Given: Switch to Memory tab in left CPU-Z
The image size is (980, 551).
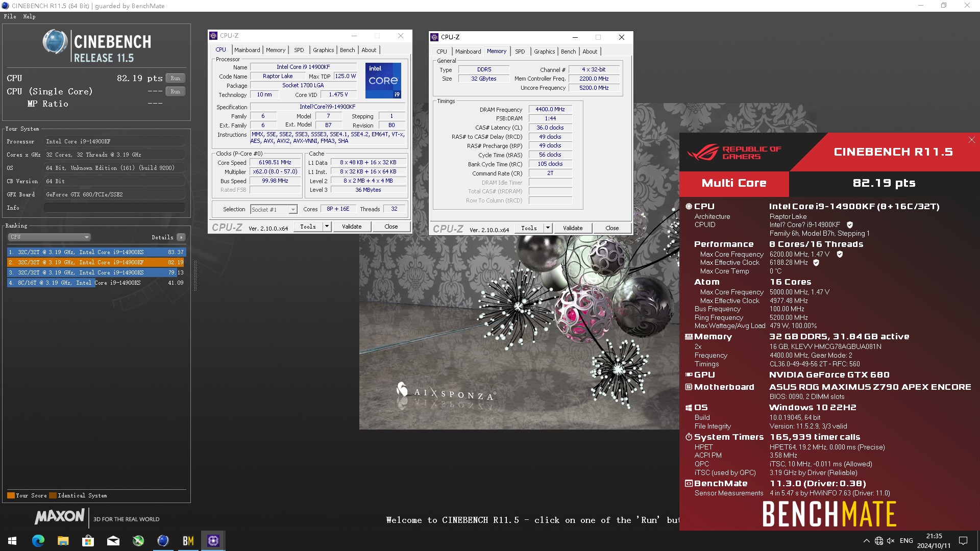Looking at the screenshot, I should click(x=276, y=50).
